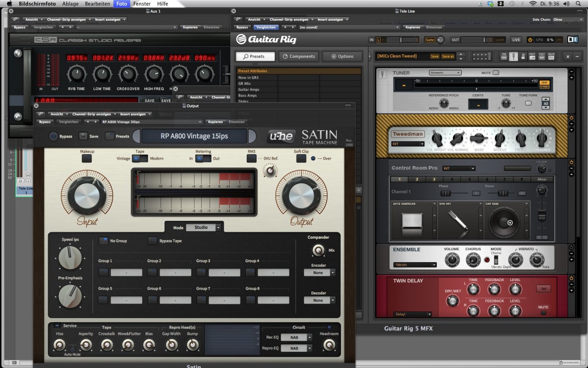The width and height of the screenshot is (588, 368).
Task: Open the Tweedman INIT preset dropdown
Action: pyautogui.click(x=408, y=144)
